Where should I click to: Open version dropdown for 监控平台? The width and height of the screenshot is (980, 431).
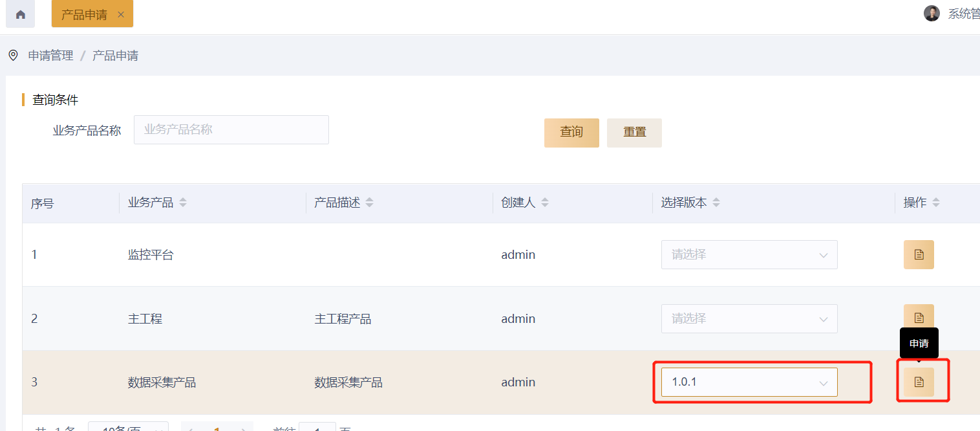749,255
